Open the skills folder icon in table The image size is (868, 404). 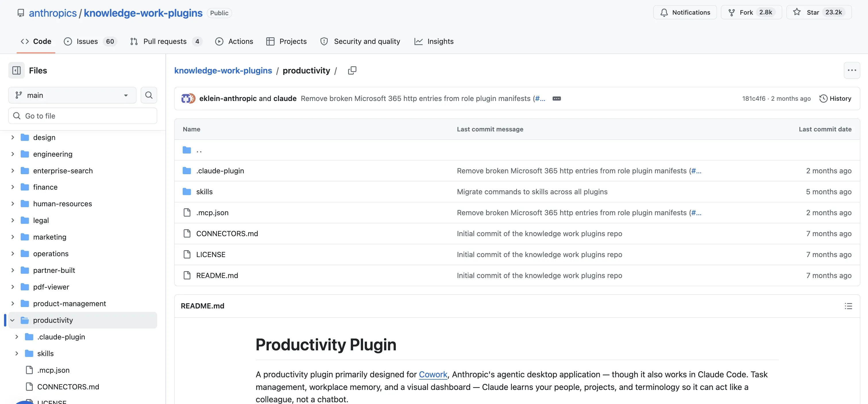pyautogui.click(x=187, y=192)
